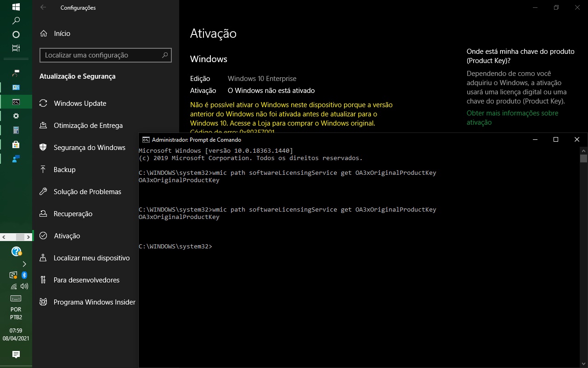
Task: Click 'Obter mais informações sobre ativação' link
Action: (512, 118)
